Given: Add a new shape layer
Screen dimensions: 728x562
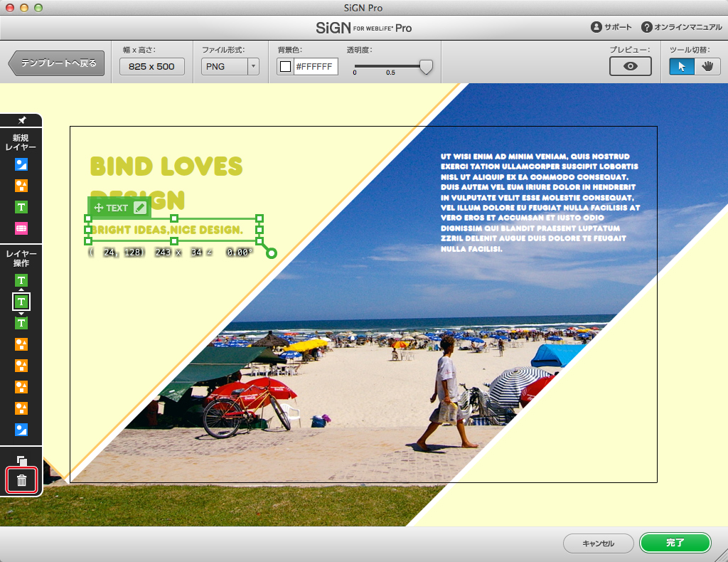Looking at the screenshot, I should coord(21,186).
